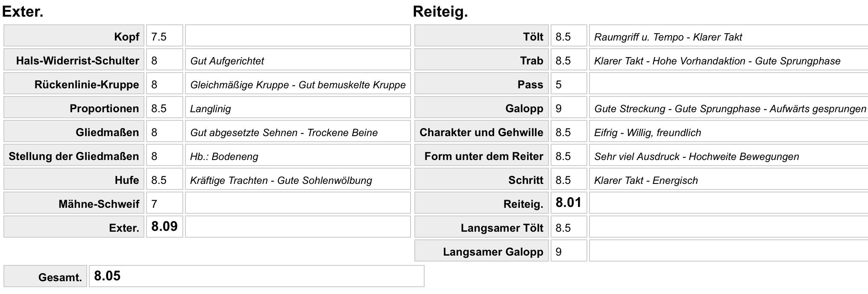The height and width of the screenshot is (294, 868).
Task: Select the Proportionen score 8.5
Action: pos(164,108)
